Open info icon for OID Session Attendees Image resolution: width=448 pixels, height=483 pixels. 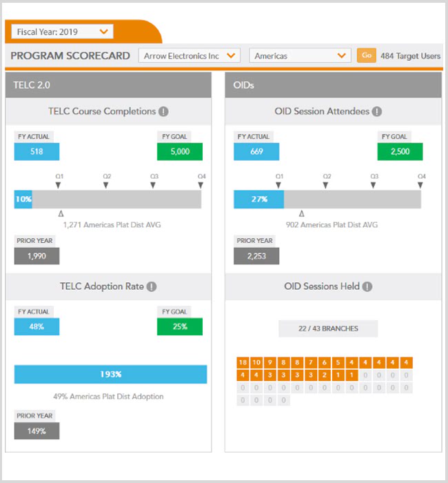[377, 111]
